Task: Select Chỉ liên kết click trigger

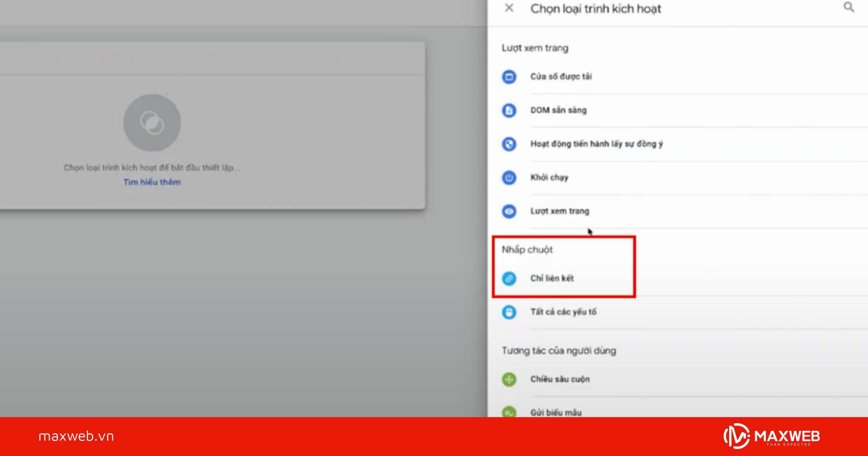Action: pyautogui.click(x=552, y=278)
